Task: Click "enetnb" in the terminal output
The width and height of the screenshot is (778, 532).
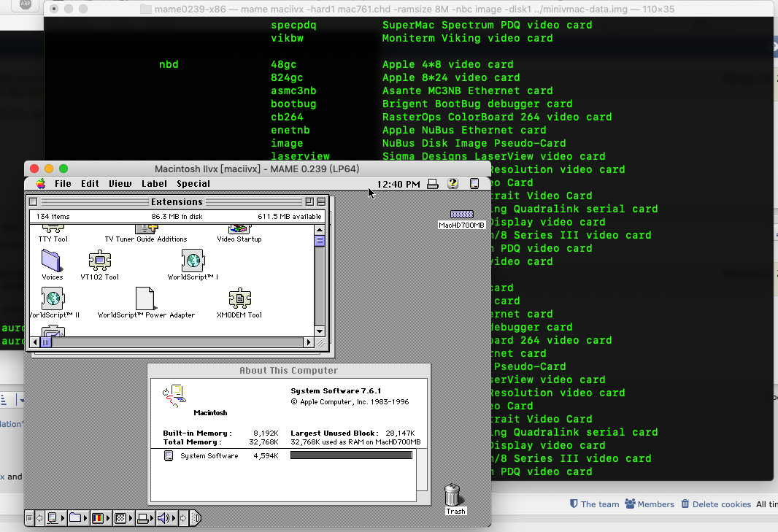Action: pos(290,130)
